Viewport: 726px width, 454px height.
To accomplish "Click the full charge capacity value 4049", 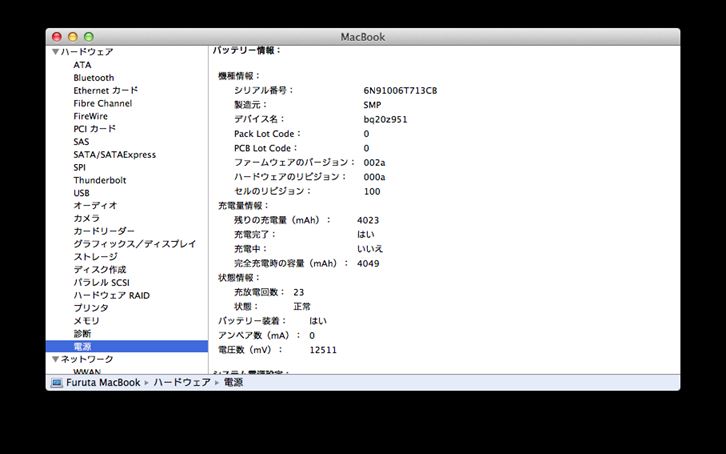I will coord(368,263).
